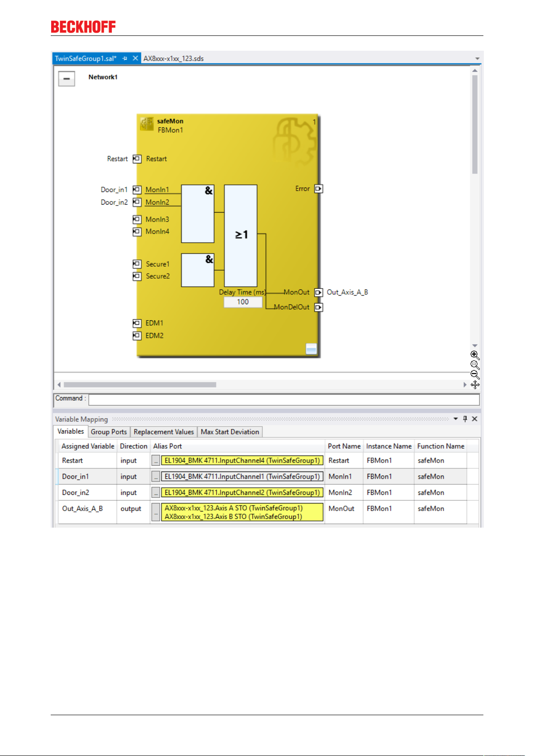The height and width of the screenshot is (756, 535).
Task: Click the safeMon function block icon
Action: click(146, 124)
